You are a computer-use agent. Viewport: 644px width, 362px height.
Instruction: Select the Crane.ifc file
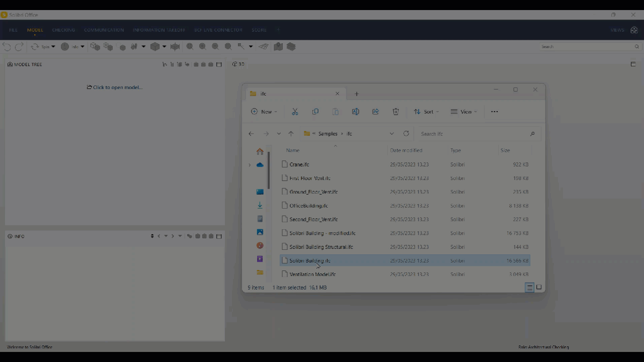coord(405,164)
